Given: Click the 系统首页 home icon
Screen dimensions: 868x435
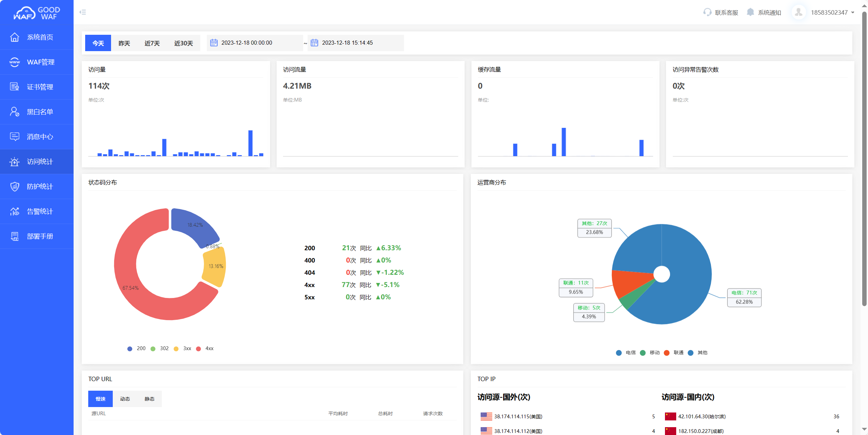Looking at the screenshot, I should pos(15,37).
